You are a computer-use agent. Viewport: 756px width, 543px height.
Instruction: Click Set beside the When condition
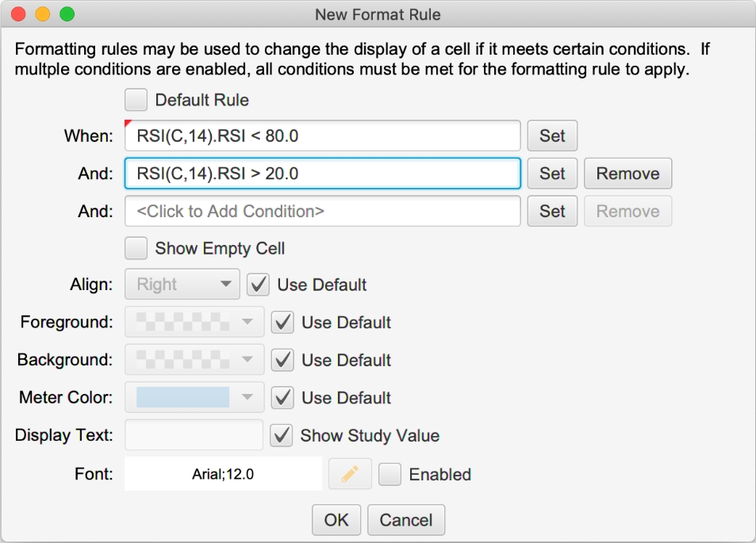tap(552, 136)
